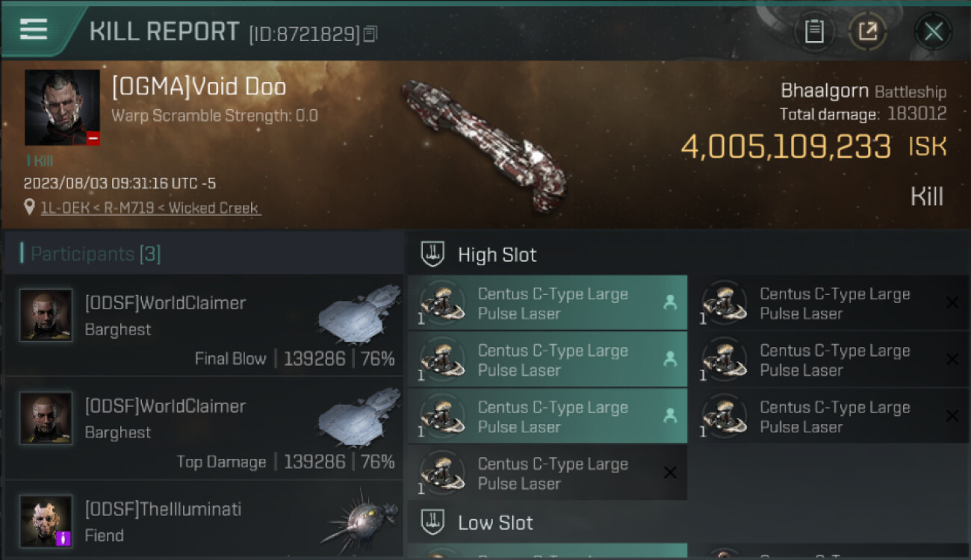This screenshot has height=560, width=971.
Task: Close the kill report window
Action: pos(933,31)
